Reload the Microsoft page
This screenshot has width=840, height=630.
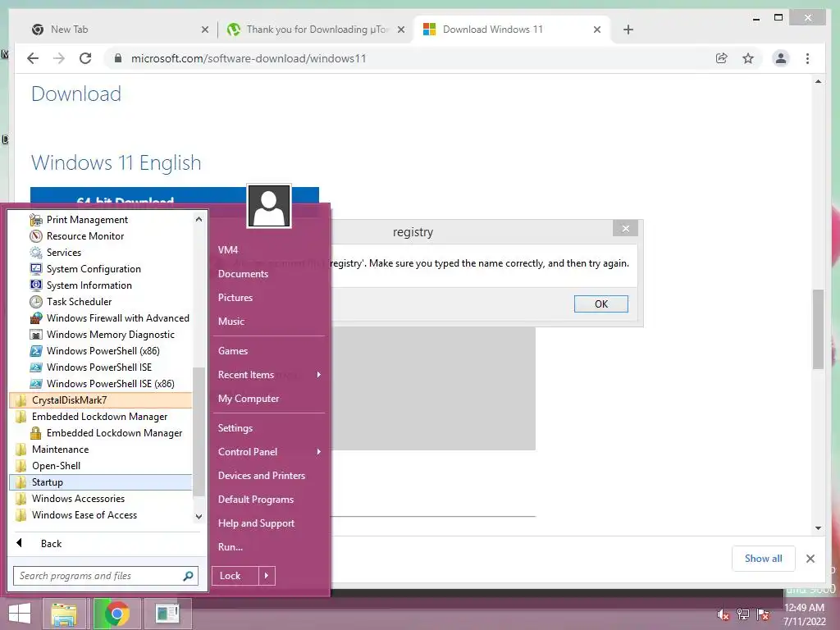pyautogui.click(x=85, y=58)
